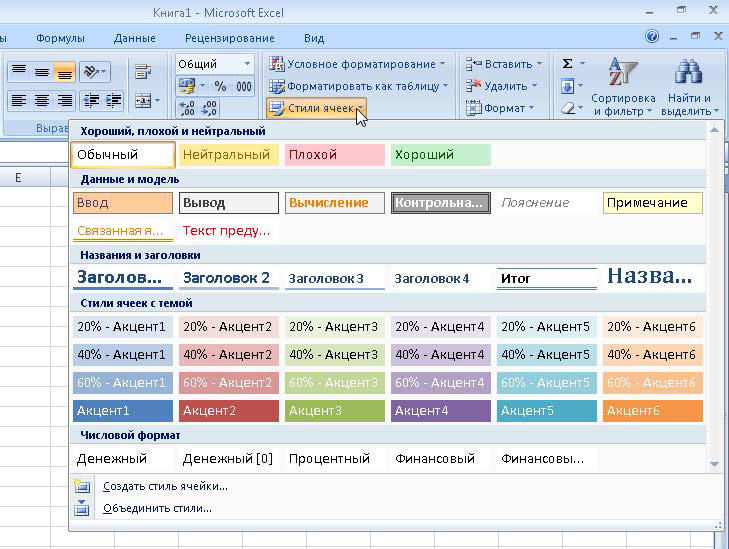Click the text orientation icon
The width and height of the screenshot is (729, 549).
coord(92,72)
